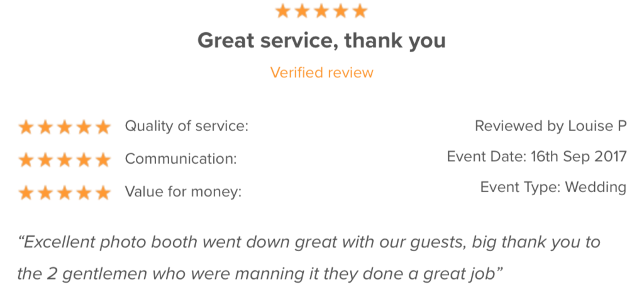
Task: Select the Reviewed by Louise P text
Action: pos(550,126)
